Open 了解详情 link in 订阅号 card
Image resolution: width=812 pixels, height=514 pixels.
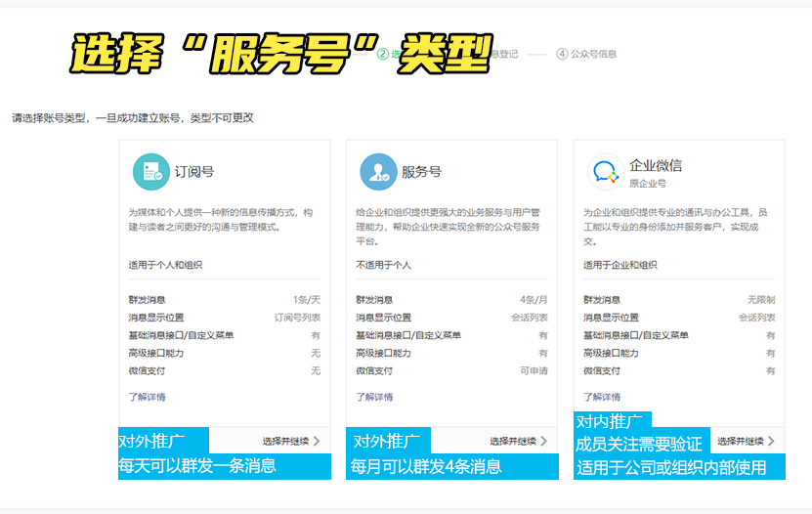click(x=148, y=397)
